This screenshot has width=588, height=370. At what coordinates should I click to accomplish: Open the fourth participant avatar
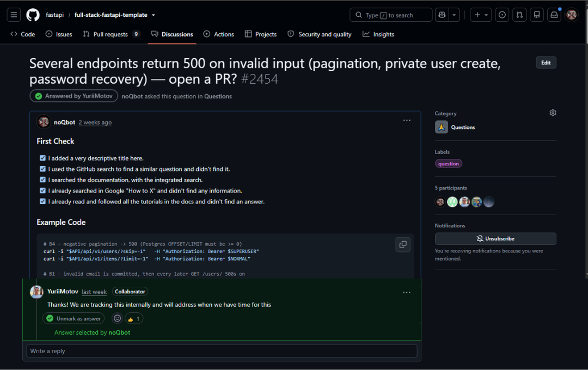476,202
